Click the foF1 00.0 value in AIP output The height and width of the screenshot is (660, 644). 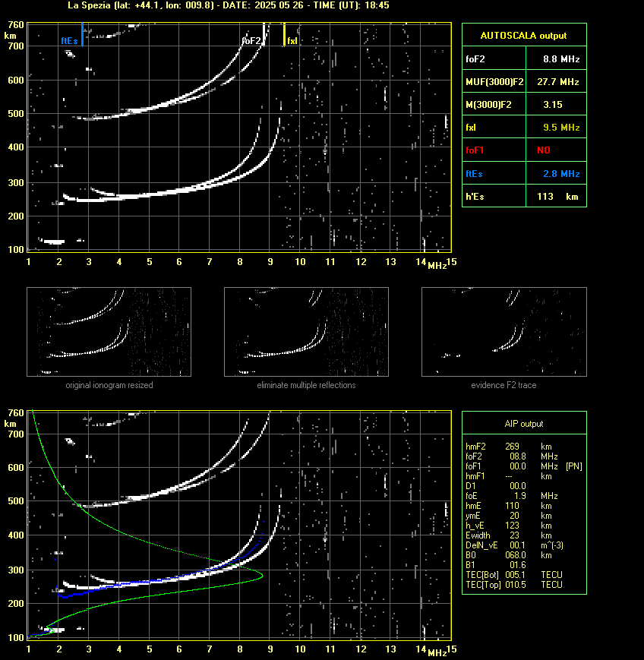point(518,466)
